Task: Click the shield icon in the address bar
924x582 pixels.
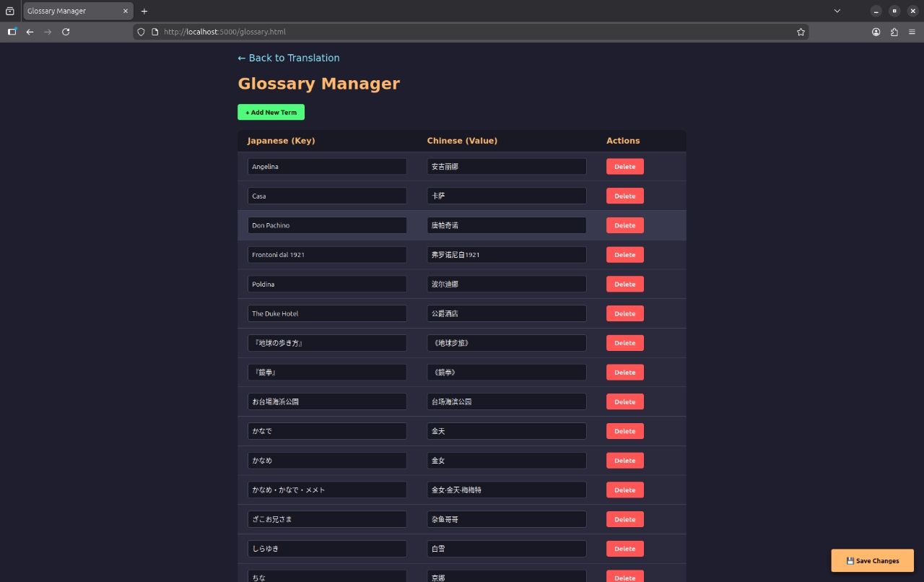Action: click(141, 32)
